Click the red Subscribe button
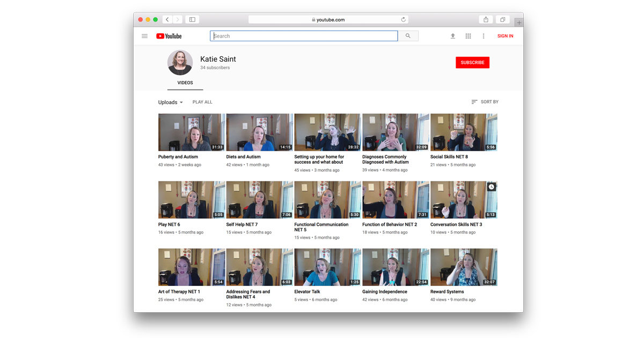Viewport: 644px width, 338px height. click(x=472, y=63)
